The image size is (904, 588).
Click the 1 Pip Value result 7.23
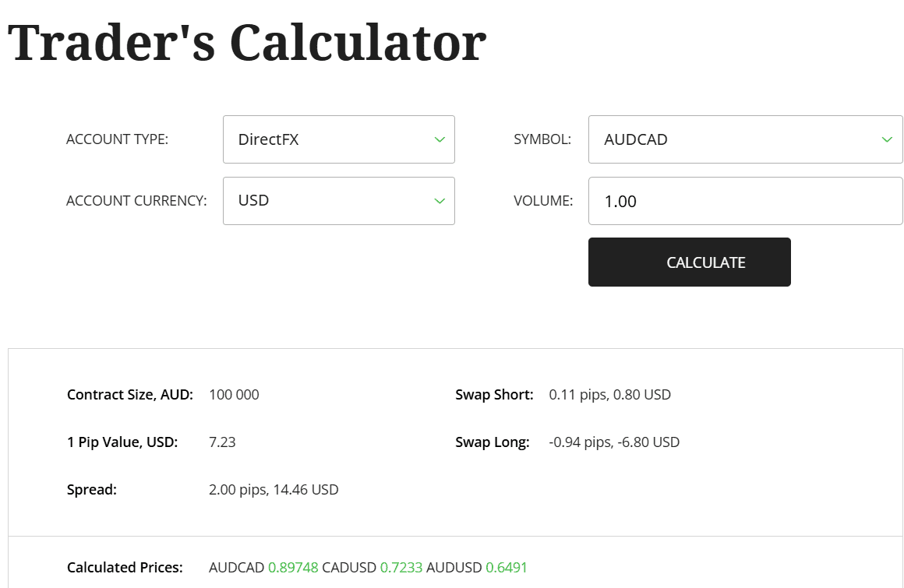coord(222,442)
